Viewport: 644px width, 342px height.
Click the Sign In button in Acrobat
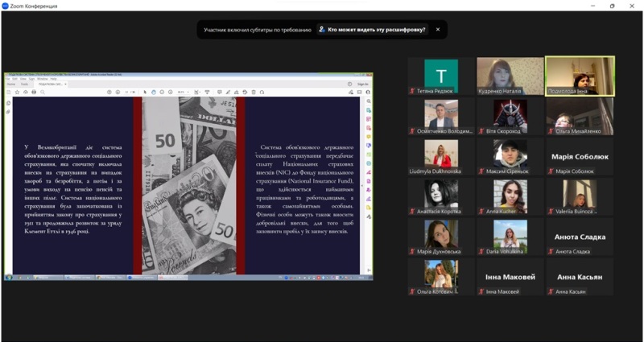click(x=362, y=84)
